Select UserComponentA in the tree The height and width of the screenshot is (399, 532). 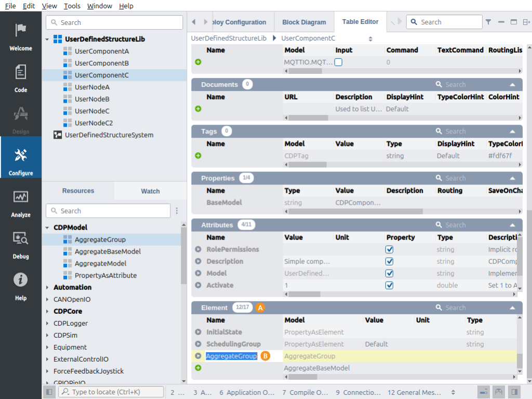click(102, 51)
